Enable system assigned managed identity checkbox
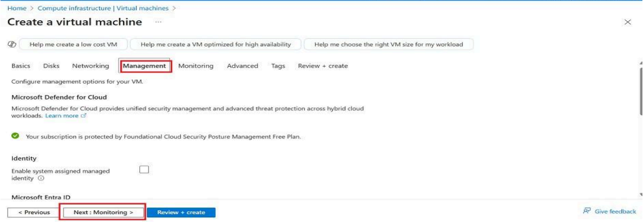This screenshot has height=222, width=644. pyautogui.click(x=144, y=169)
